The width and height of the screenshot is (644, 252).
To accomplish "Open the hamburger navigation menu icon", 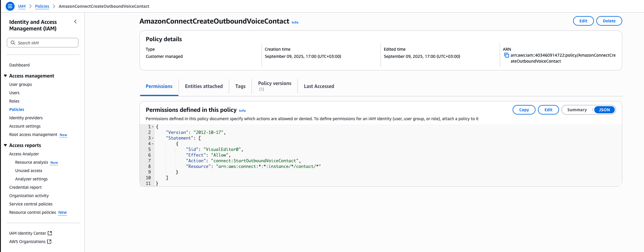I will [10, 6].
